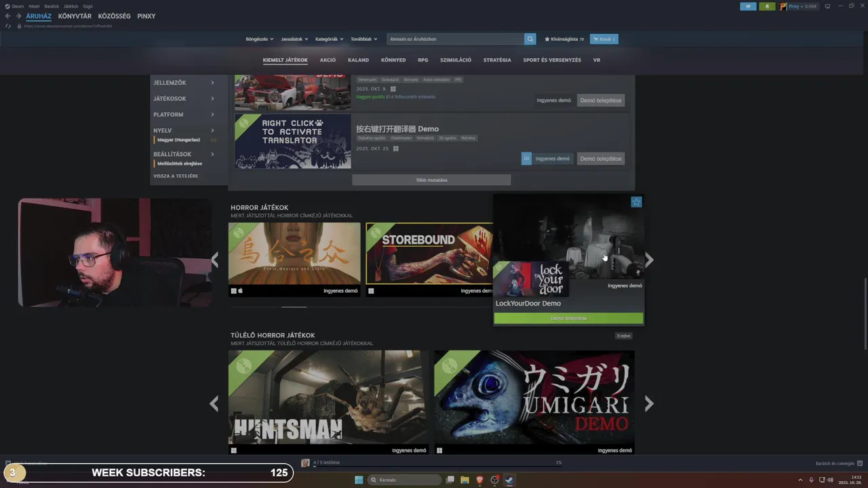This screenshot has width=868, height=488.
Task: Open File Explorer from the taskbar
Action: tap(465, 480)
